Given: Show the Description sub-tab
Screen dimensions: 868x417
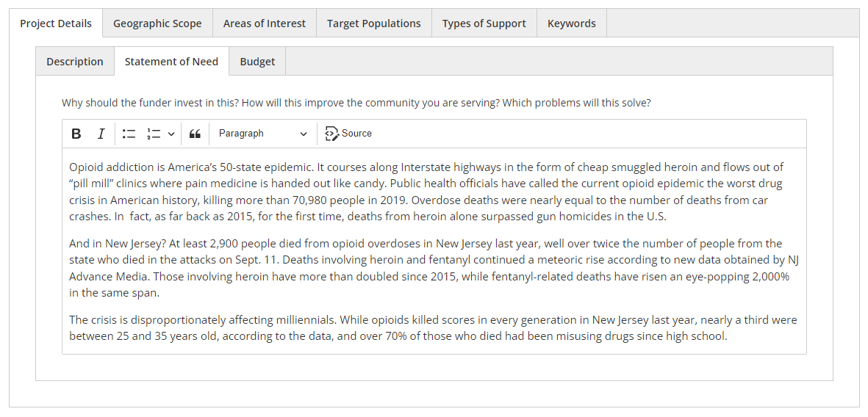Looking at the screenshot, I should (x=75, y=62).
